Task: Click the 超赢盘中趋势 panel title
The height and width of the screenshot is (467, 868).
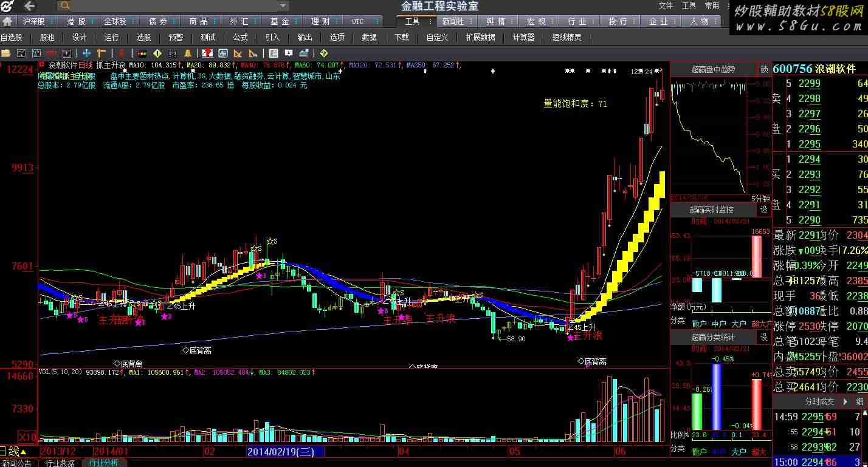Action: (713, 69)
